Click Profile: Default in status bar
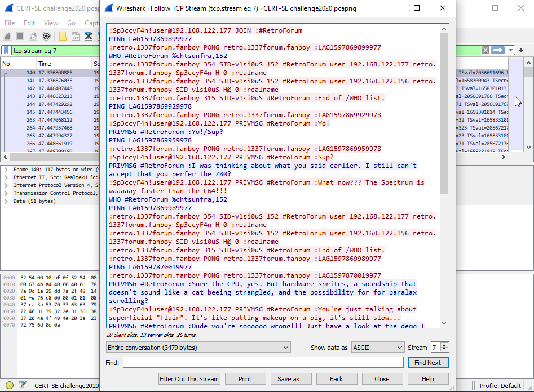The height and width of the screenshot is (392, 534). coord(500,386)
